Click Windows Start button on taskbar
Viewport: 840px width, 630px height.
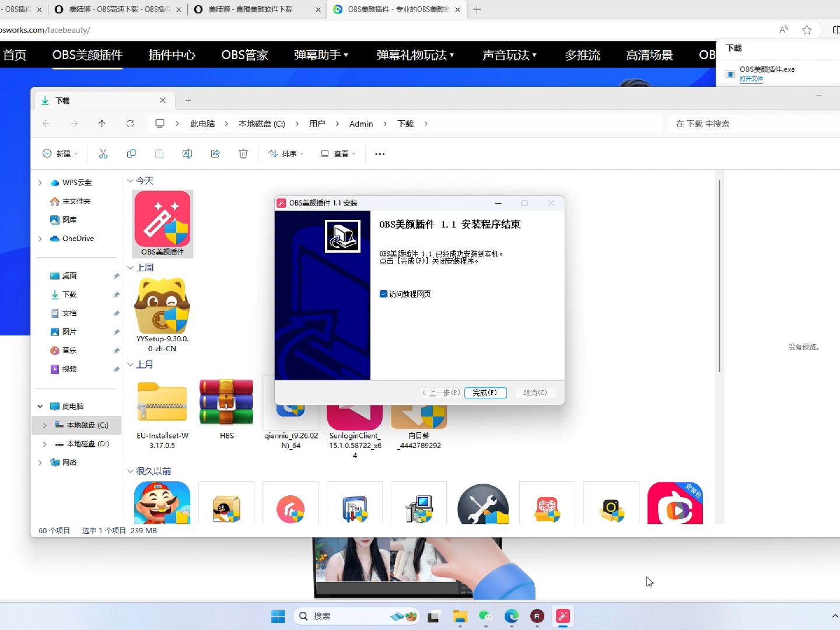[278, 616]
